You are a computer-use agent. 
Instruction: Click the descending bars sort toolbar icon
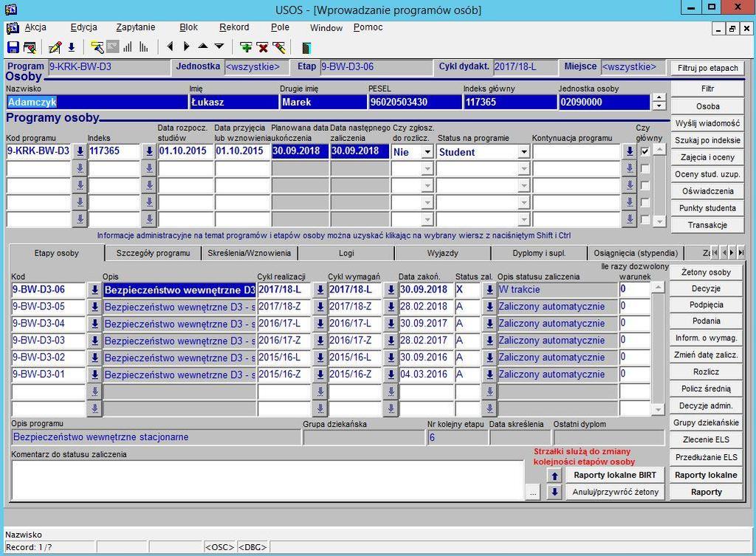(144, 47)
